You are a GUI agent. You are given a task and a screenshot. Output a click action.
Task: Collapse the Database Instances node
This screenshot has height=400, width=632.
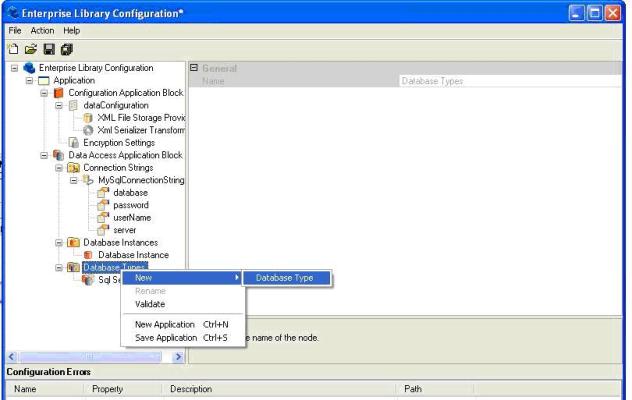[x=59, y=243]
